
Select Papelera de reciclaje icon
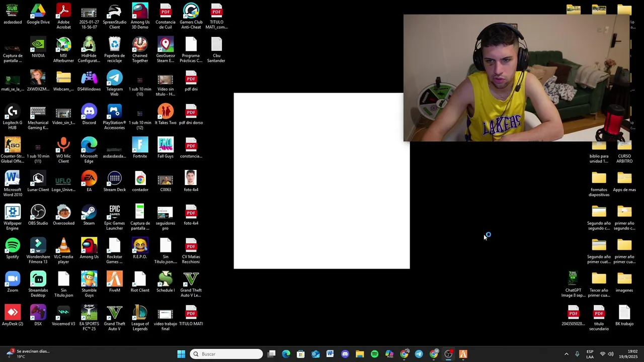coord(115,50)
